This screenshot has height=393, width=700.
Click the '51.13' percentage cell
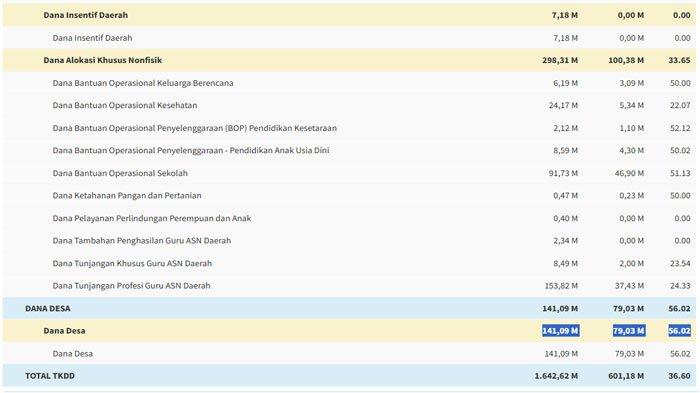coord(680,173)
